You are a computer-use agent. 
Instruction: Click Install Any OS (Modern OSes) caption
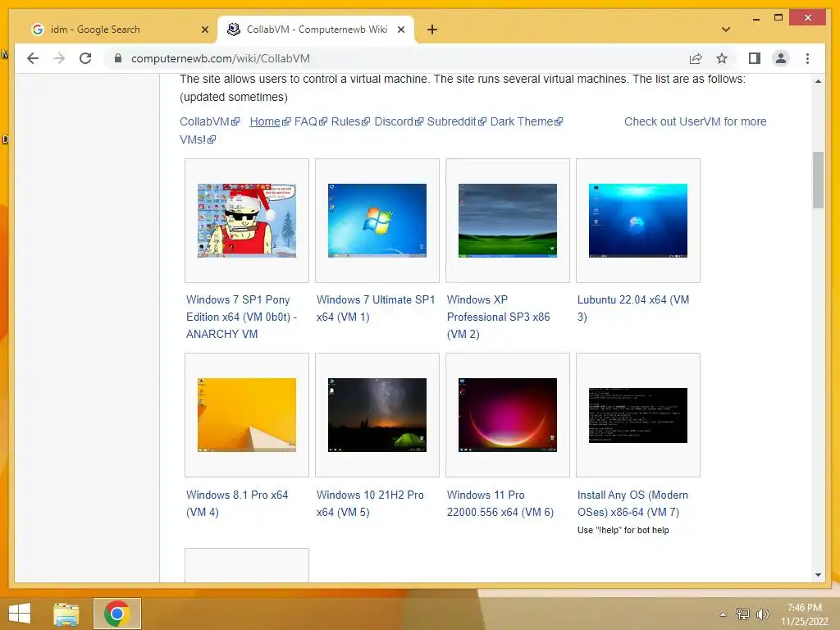click(x=632, y=503)
